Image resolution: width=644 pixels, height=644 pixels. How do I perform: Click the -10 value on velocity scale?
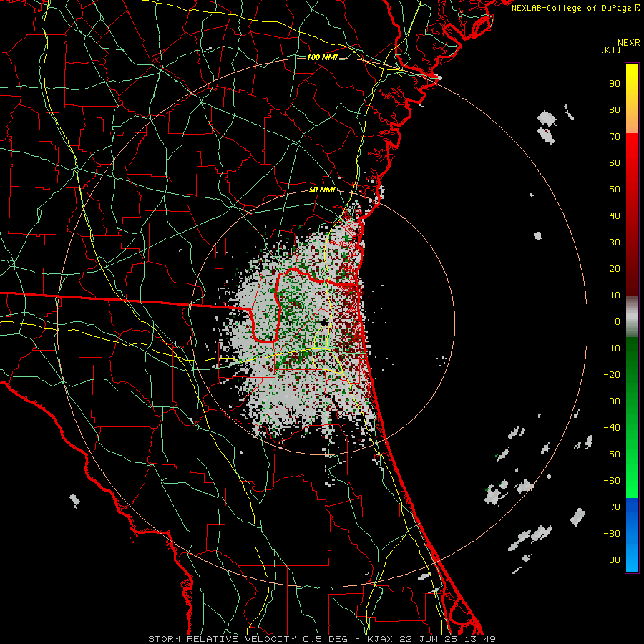coord(612,348)
